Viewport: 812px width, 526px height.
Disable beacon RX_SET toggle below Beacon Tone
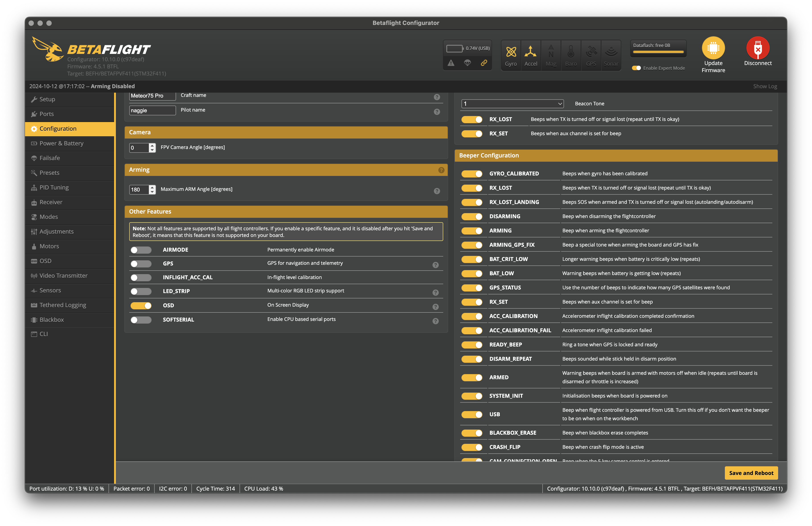[472, 134]
